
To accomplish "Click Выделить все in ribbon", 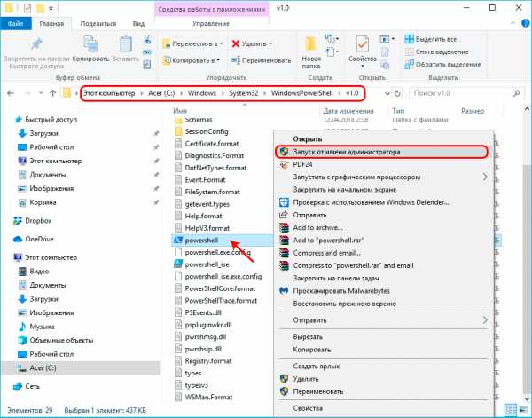I will click(431, 39).
